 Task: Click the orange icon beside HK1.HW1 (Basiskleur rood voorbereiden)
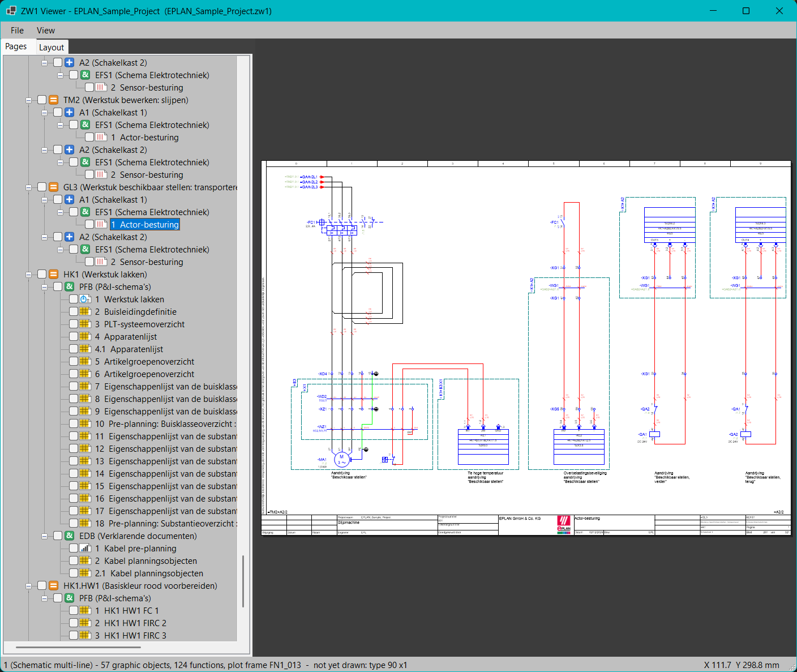click(x=53, y=586)
